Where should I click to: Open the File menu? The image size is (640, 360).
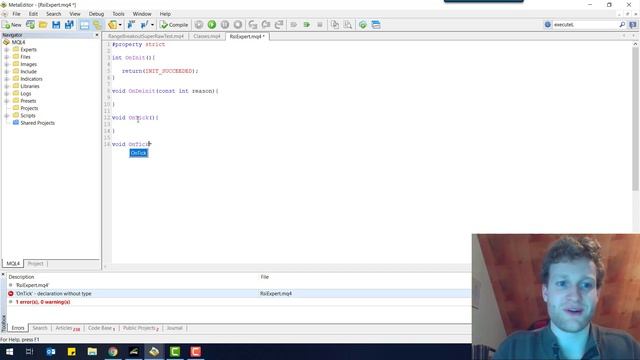tap(16, 14)
